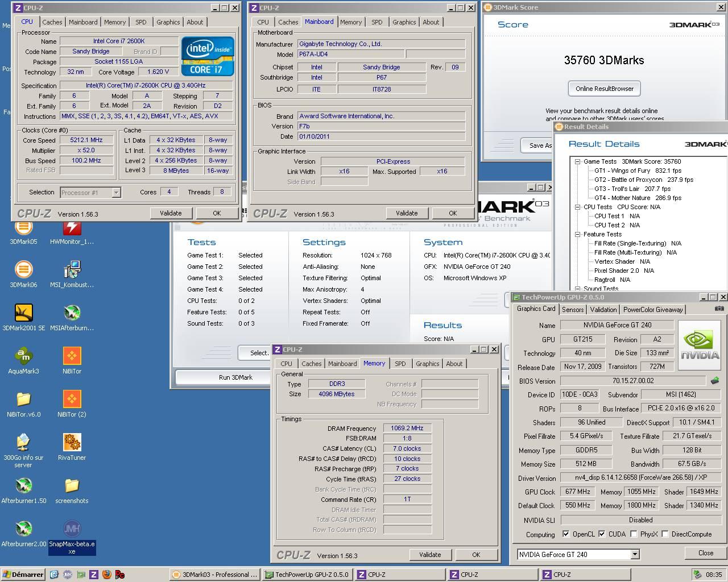The height and width of the screenshot is (582, 728).
Task: Click the CPU-Z quick launch icon
Action: pyautogui.click(x=94, y=575)
